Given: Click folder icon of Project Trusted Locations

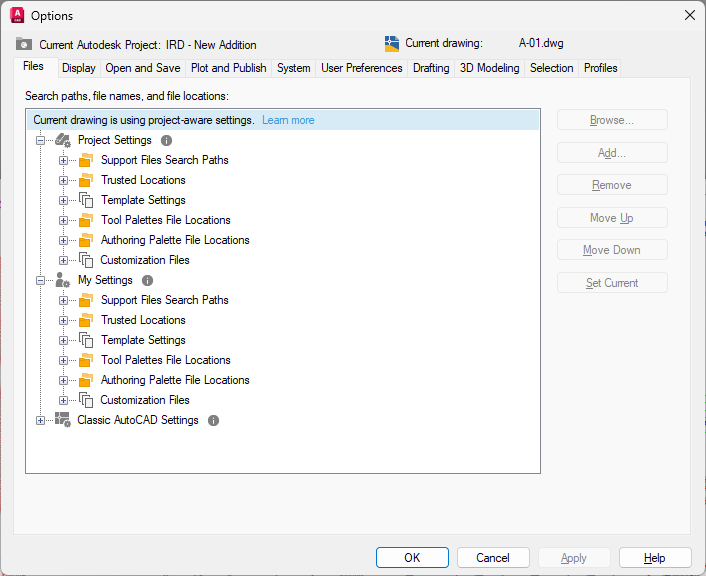Looking at the screenshot, I should pyautogui.click(x=86, y=180).
